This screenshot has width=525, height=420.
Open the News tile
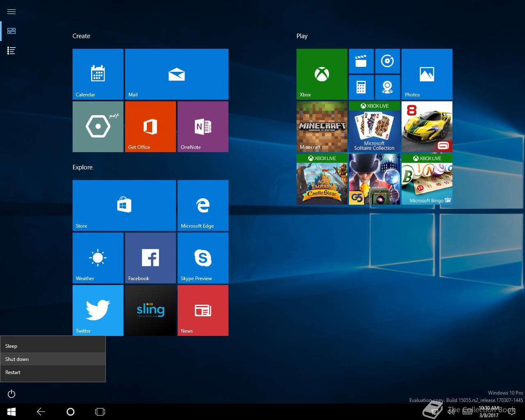click(x=203, y=310)
